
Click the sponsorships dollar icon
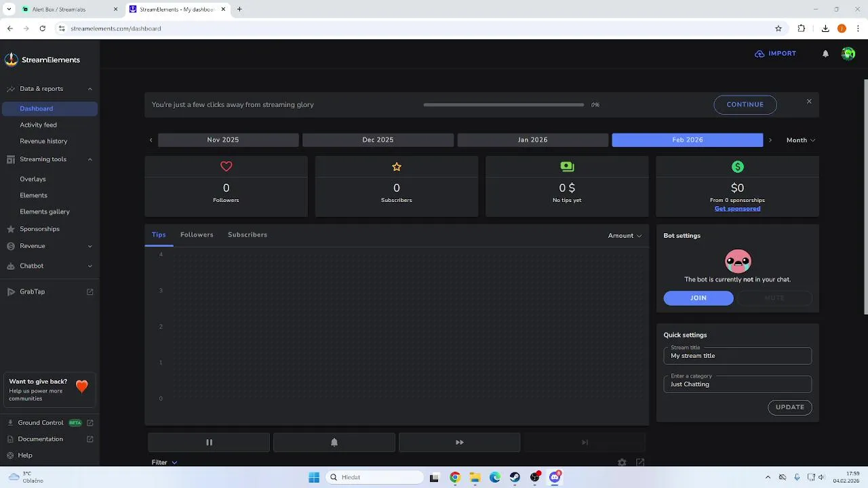coord(738,167)
